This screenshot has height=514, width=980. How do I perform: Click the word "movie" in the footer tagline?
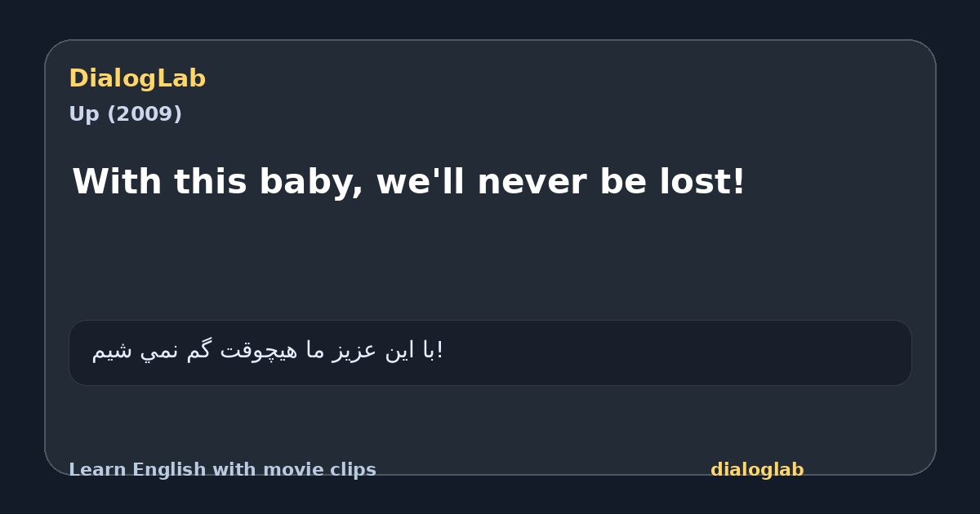pos(292,470)
